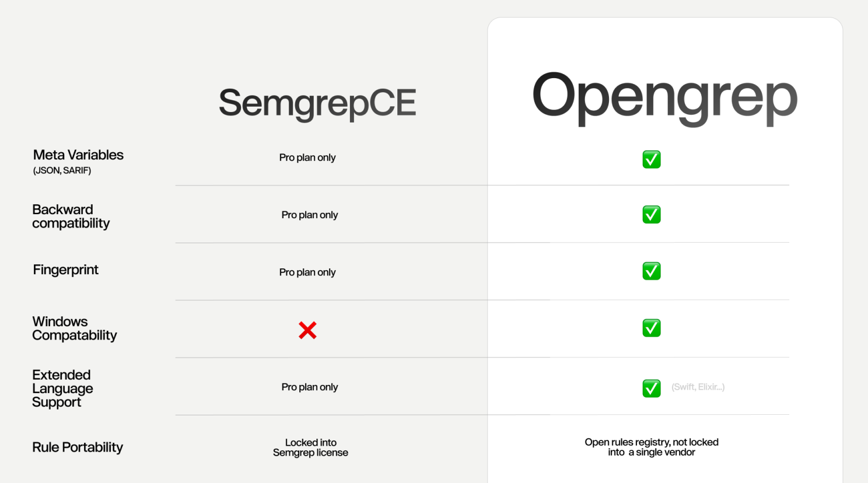Select the Backward compatibility row label

click(71, 216)
